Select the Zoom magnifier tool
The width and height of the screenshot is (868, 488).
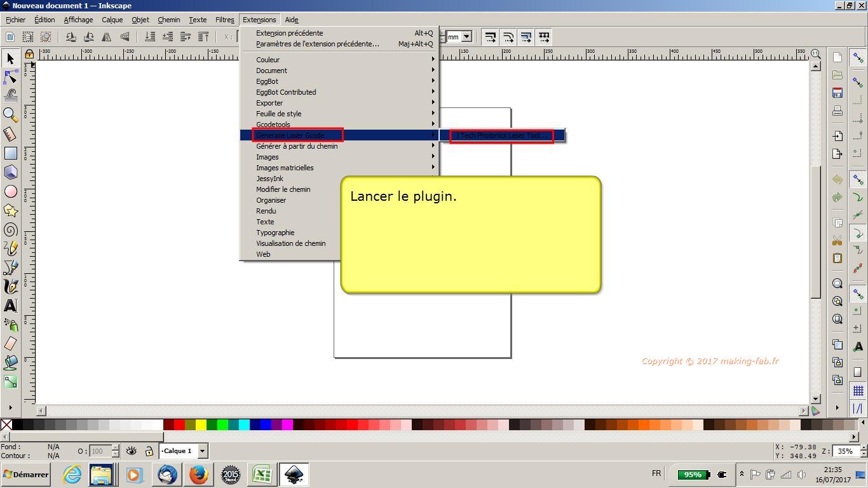tap(10, 115)
